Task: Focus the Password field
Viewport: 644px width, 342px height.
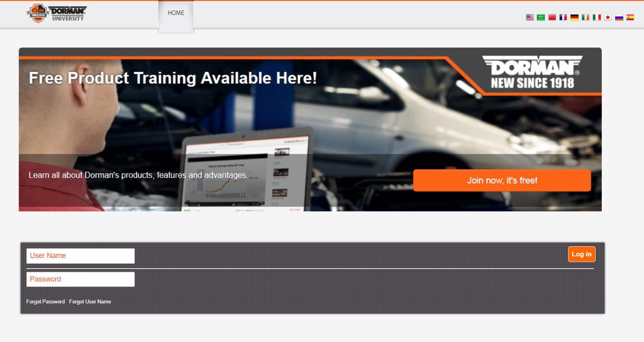Action: click(80, 280)
